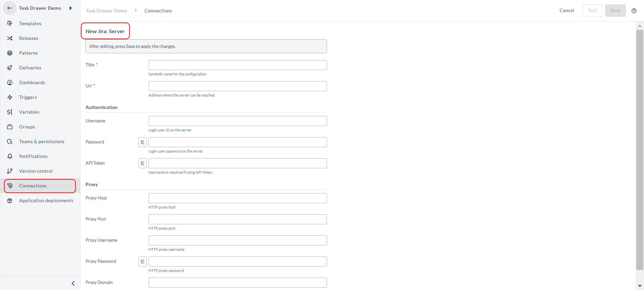Click the Task Drawer Demo sidebar title
The height and width of the screenshot is (290, 644).
click(40, 8)
